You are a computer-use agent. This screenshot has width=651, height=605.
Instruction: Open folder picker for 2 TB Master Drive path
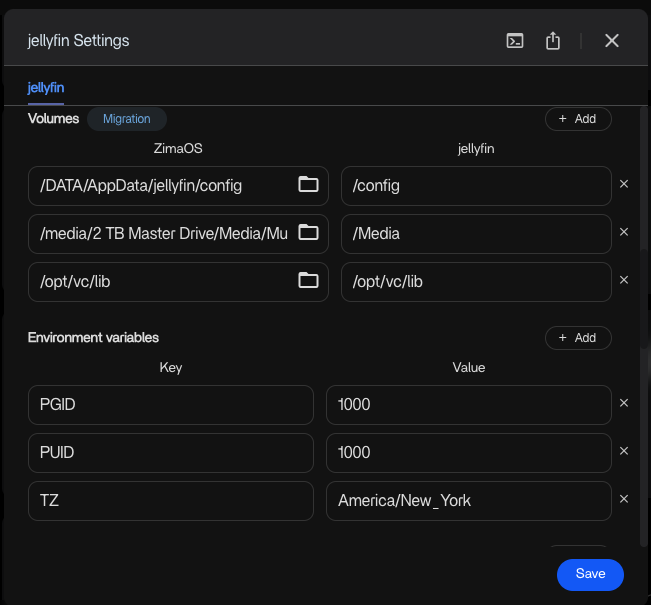(308, 233)
